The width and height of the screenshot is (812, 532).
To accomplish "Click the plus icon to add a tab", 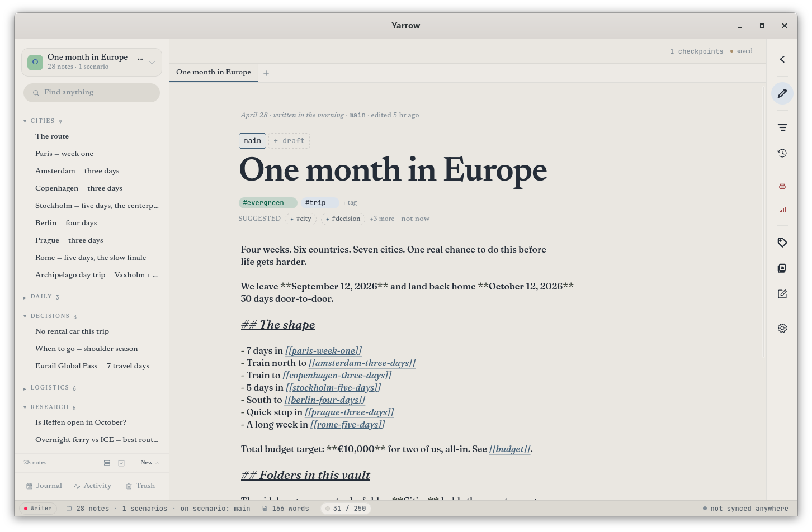I will (x=266, y=73).
